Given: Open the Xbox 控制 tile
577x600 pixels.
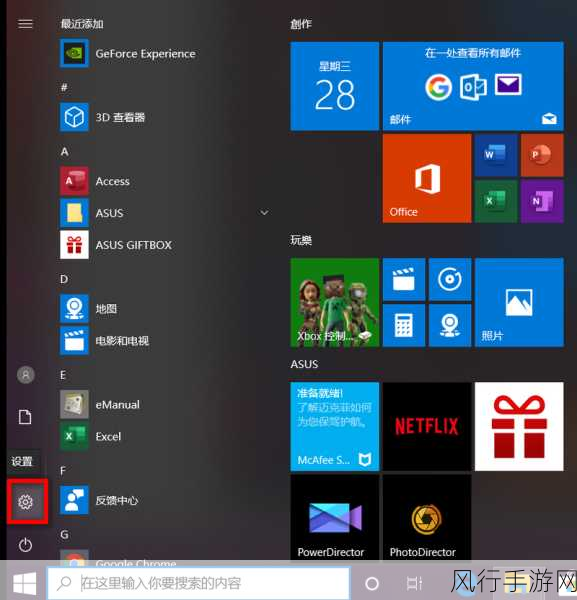Looking at the screenshot, I should click(x=335, y=302).
